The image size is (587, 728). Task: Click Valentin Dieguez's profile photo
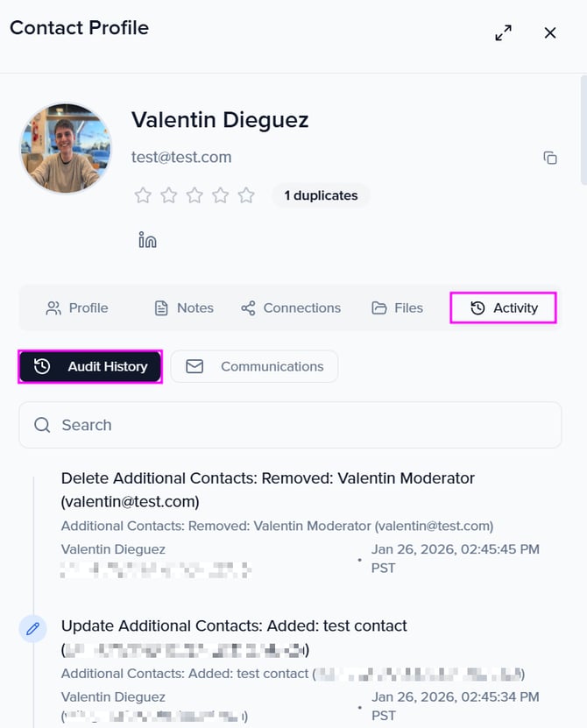tap(66, 148)
